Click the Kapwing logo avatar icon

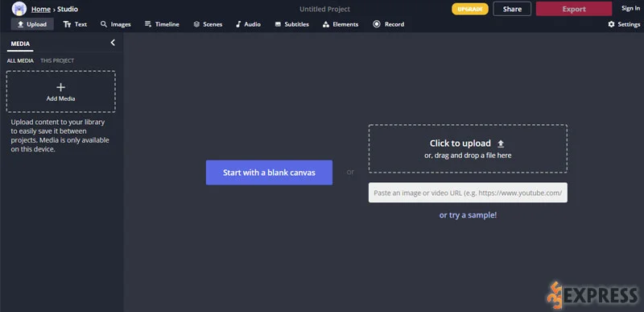19,9
